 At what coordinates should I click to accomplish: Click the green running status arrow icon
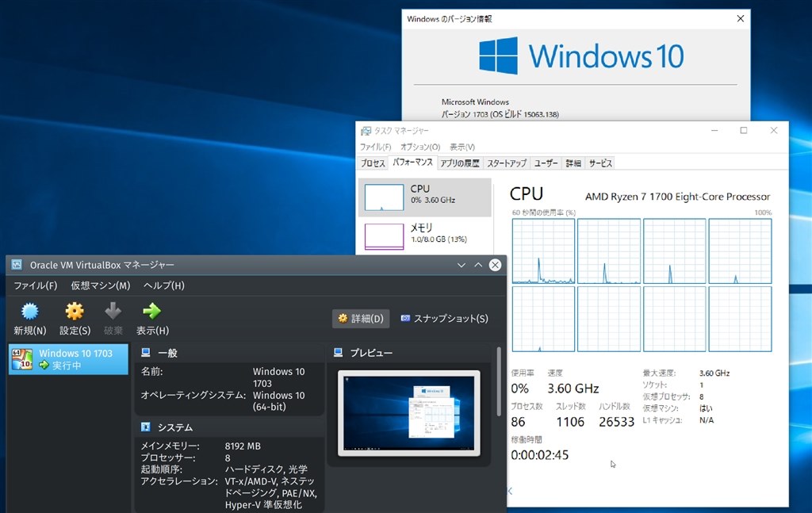[44, 366]
